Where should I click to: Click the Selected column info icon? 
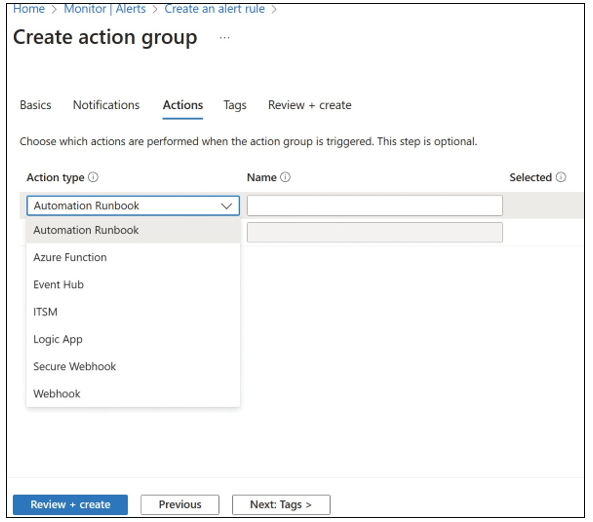[561, 177]
